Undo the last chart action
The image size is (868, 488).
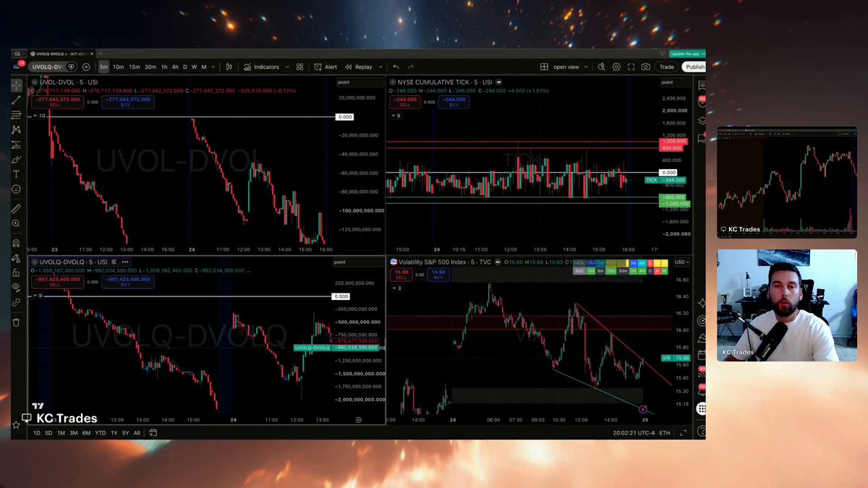pyautogui.click(x=396, y=67)
